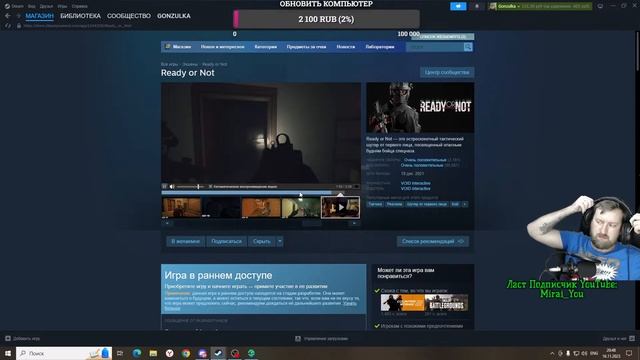Show hidden tray icons chevron
The width and height of the screenshot is (640, 360).
(552, 353)
